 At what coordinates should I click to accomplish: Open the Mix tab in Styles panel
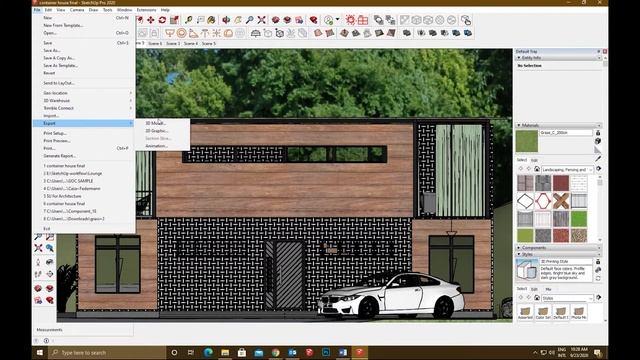(x=548, y=289)
